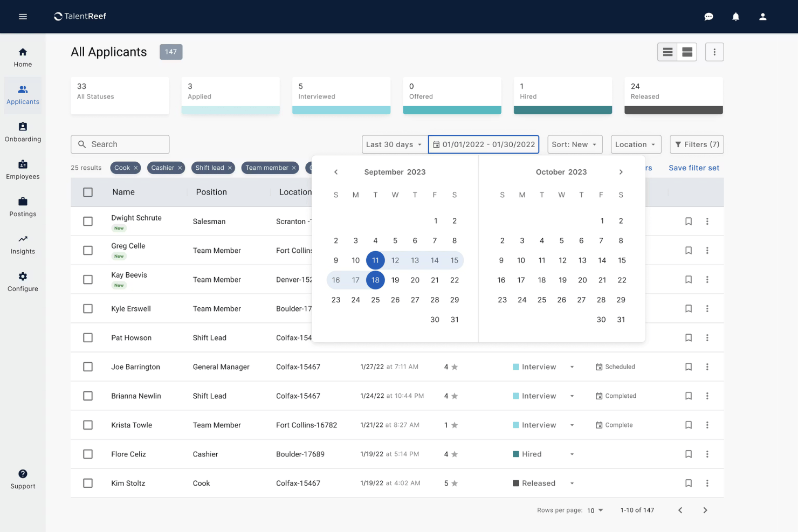Select Pat Howson's checkbox

pos(88,338)
